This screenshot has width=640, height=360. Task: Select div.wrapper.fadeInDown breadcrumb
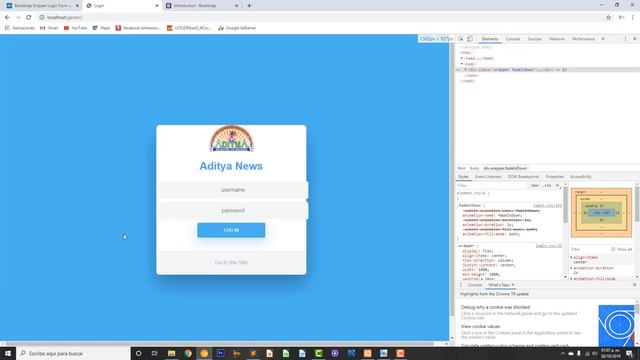[x=505, y=168]
